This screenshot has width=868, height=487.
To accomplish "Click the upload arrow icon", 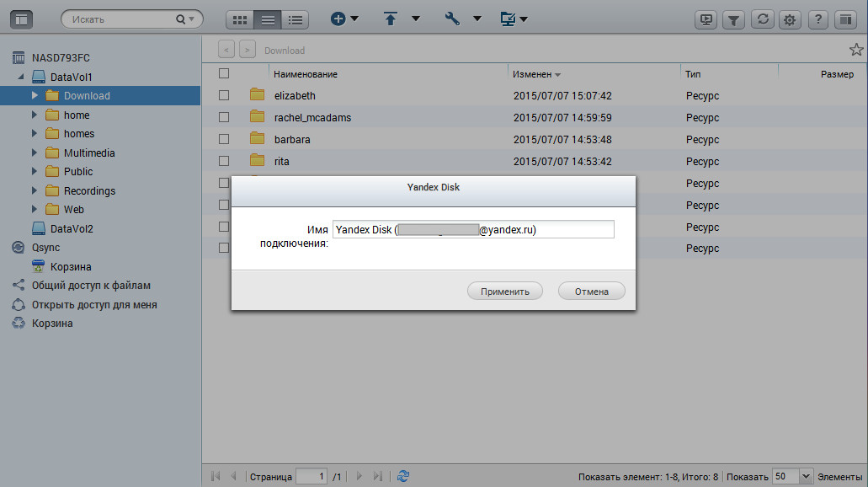I will pyautogui.click(x=391, y=19).
